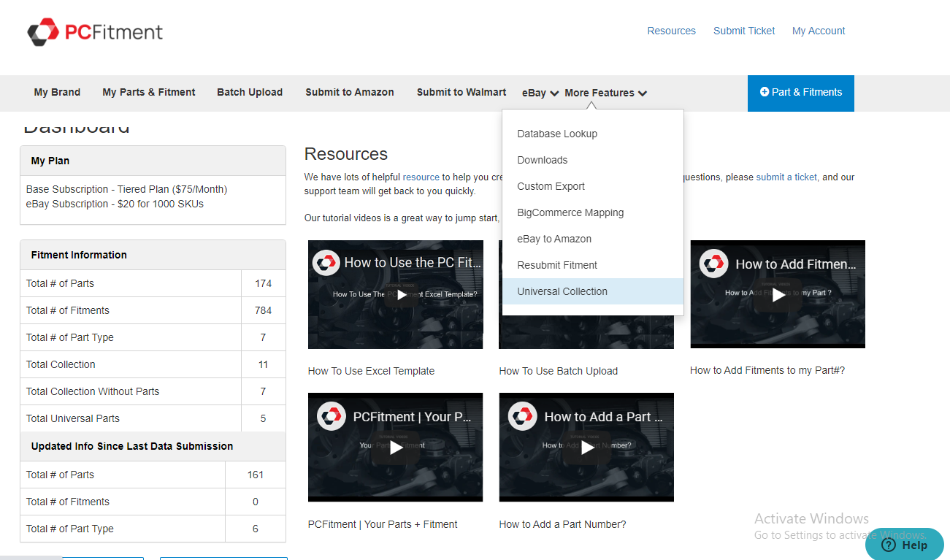Play the Your Parts + Fitment video

396,447
